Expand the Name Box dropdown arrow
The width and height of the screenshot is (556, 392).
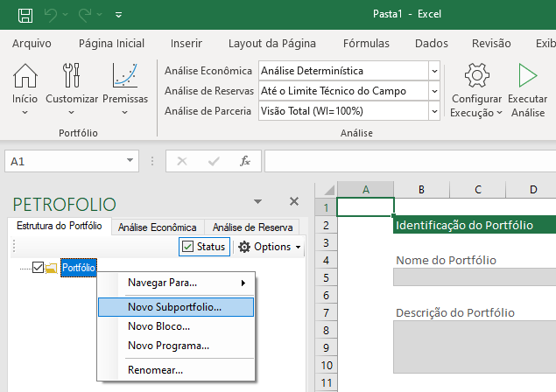click(130, 160)
